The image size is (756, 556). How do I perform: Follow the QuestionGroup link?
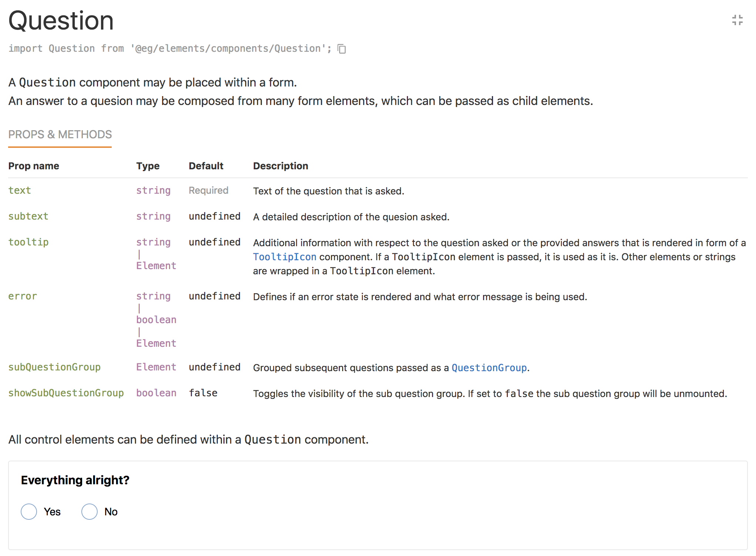pyautogui.click(x=489, y=368)
